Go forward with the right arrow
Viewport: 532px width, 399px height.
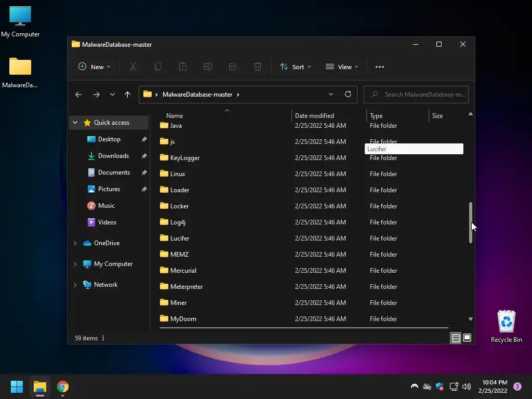pos(97,95)
